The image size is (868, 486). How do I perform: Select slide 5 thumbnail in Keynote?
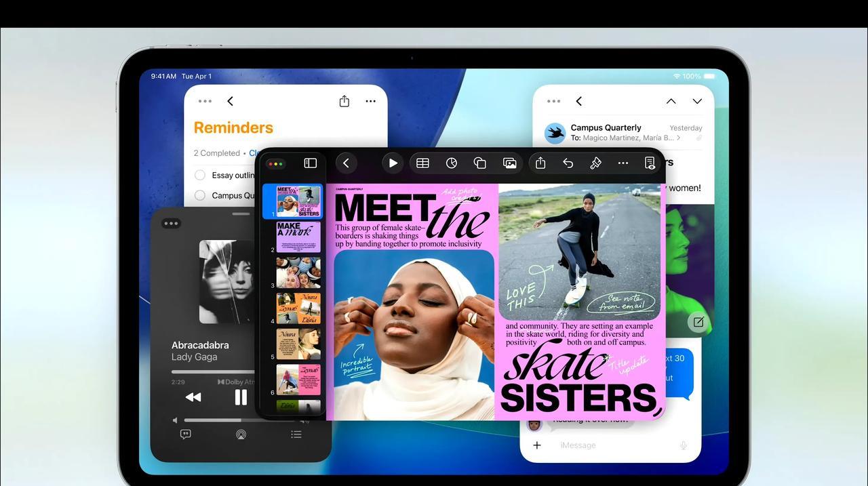click(298, 344)
